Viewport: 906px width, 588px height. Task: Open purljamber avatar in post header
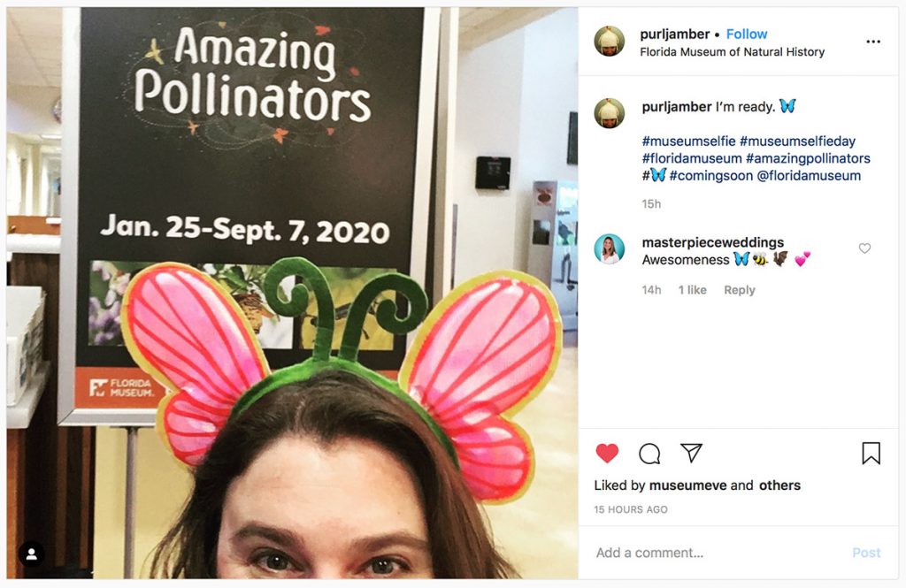[x=609, y=42]
